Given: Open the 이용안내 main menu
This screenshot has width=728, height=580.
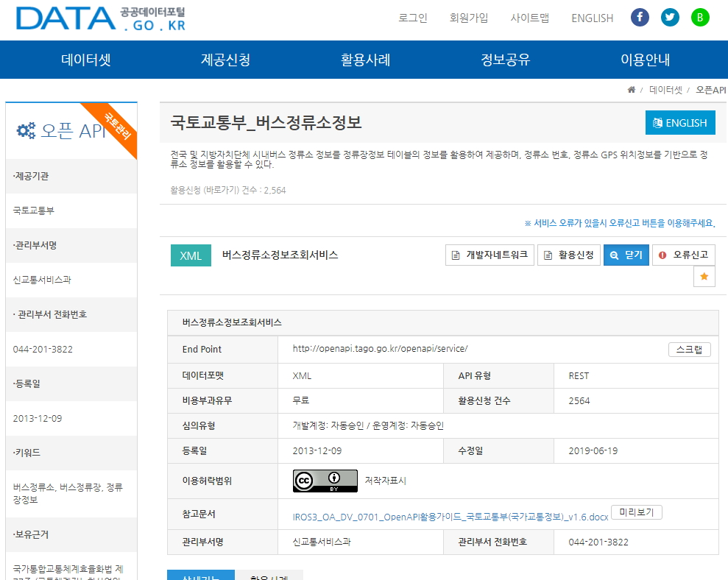Looking at the screenshot, I should click(646, 60).
